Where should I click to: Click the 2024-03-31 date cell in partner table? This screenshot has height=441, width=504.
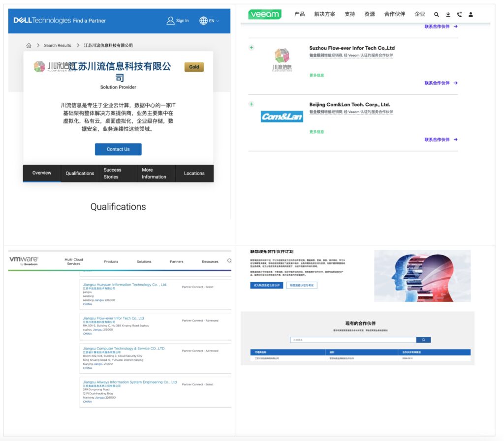pos(407,358)
